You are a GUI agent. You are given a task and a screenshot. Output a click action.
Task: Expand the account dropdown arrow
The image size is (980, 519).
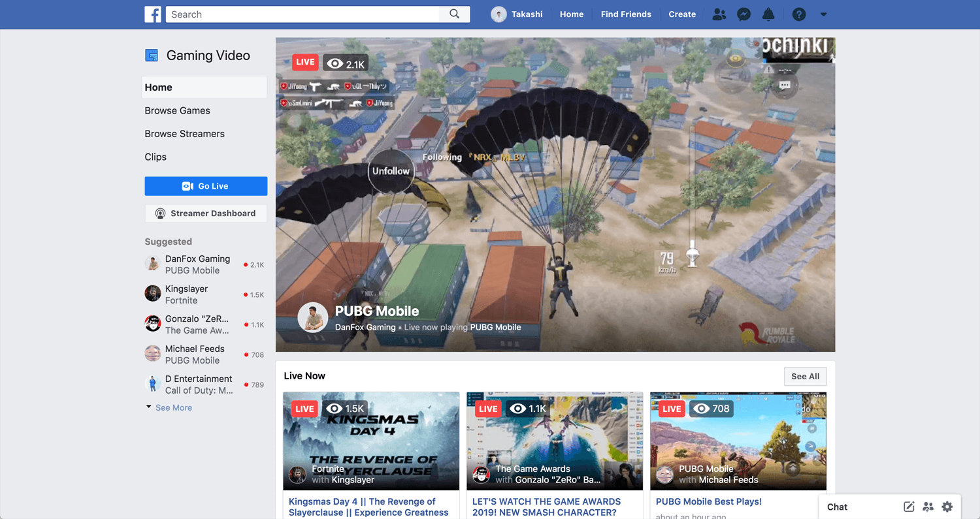coord(823,14)
